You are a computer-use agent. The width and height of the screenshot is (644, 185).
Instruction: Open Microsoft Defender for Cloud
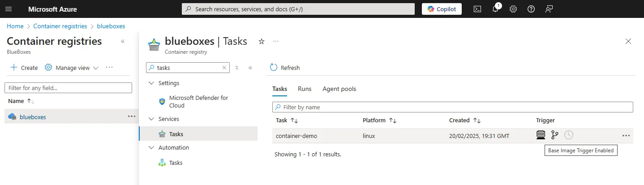click(198, 102)
